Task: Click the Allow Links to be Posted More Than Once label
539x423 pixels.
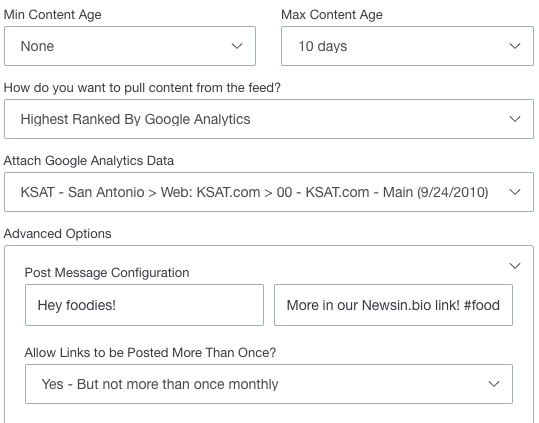Action: [150, 353]
